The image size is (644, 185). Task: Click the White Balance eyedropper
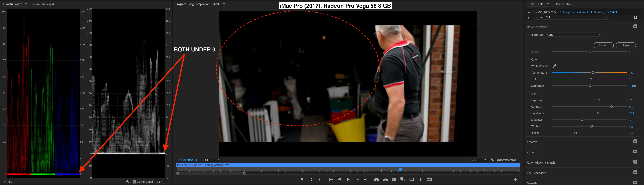pos(554,66)
